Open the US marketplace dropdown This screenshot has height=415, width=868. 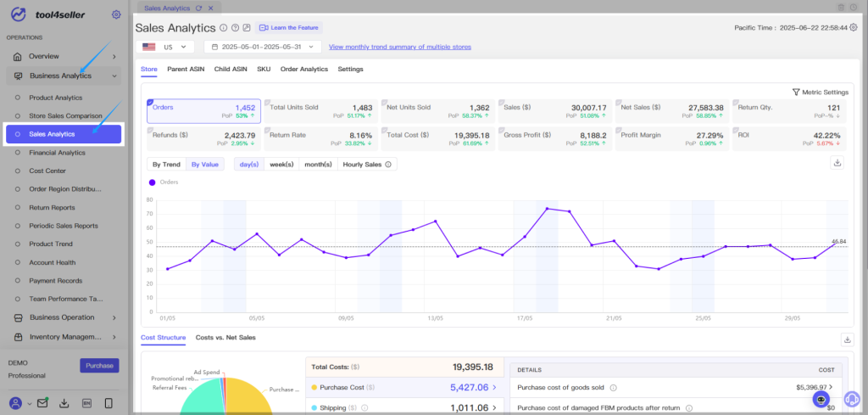[x=165, y=47]
